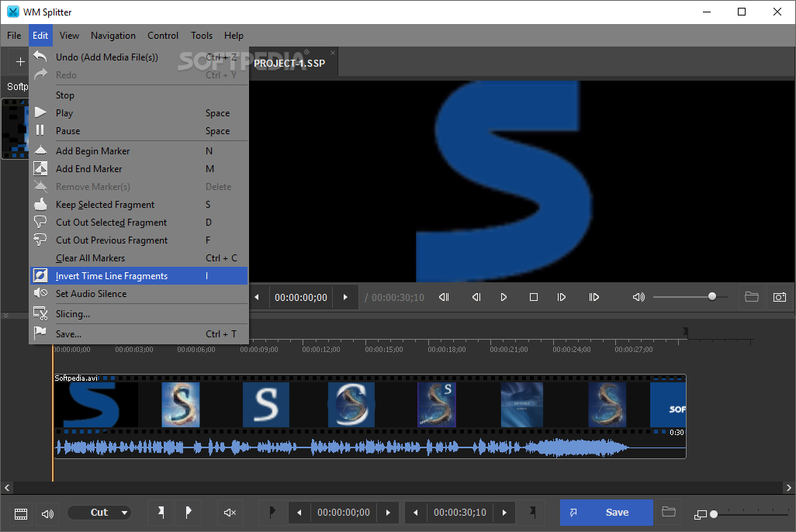Choose Pause in the Edit menu
Image resolution: width=796 pixels, height=532 pixels.
pyautogui.click(x=139, y=131)
